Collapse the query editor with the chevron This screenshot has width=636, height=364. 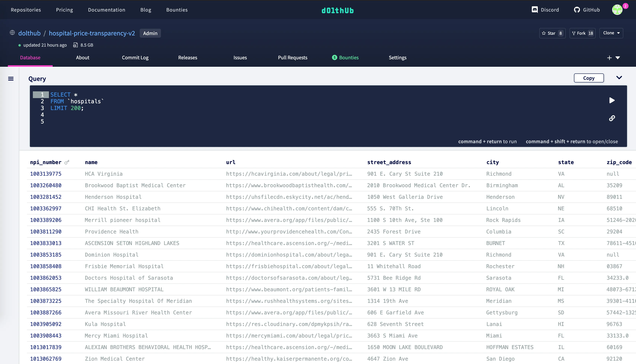(619, 78)
